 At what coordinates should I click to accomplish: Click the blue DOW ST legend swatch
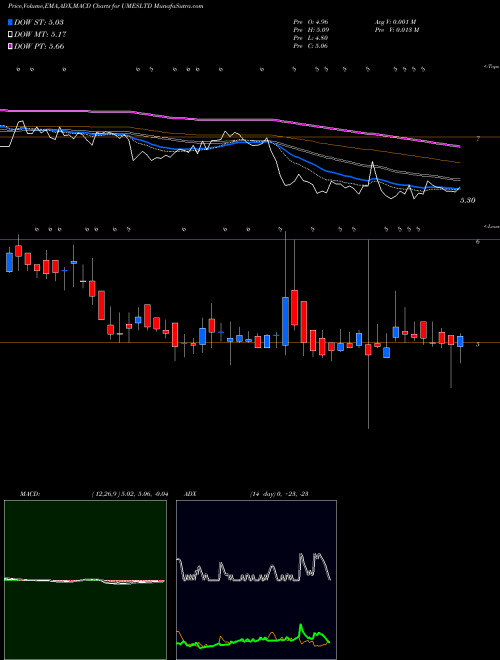10,22
